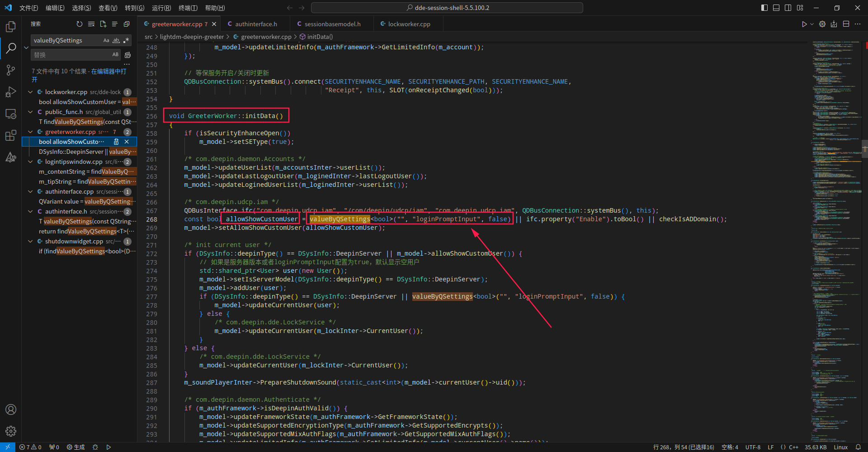Collapse the greeterworker.cpp search results

[30, 132]
